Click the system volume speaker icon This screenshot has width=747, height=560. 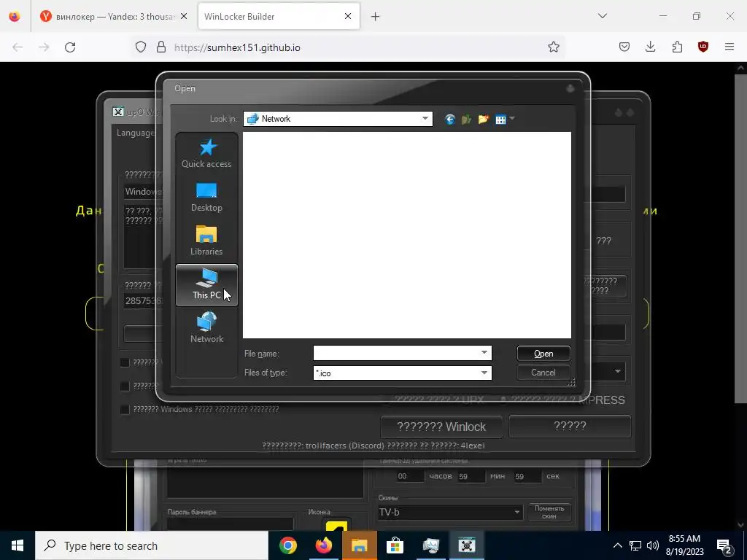[653, 545]
